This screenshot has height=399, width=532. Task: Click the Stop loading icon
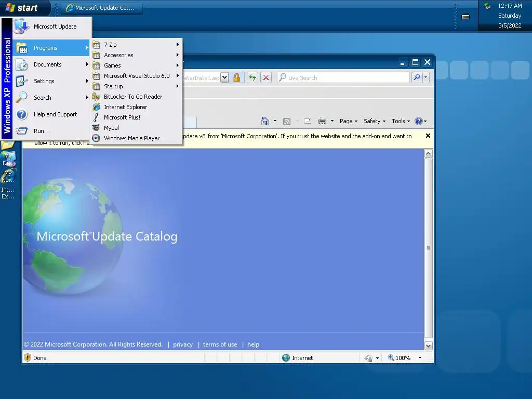tap(266, 78)
